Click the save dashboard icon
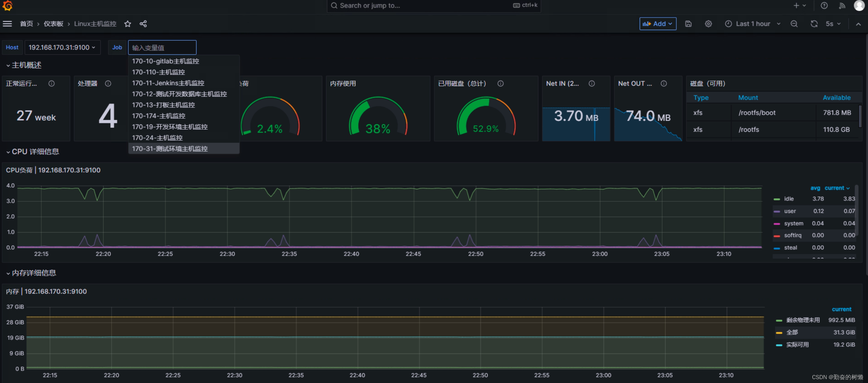The image size is (868, 383). click(x=688, y=23)
